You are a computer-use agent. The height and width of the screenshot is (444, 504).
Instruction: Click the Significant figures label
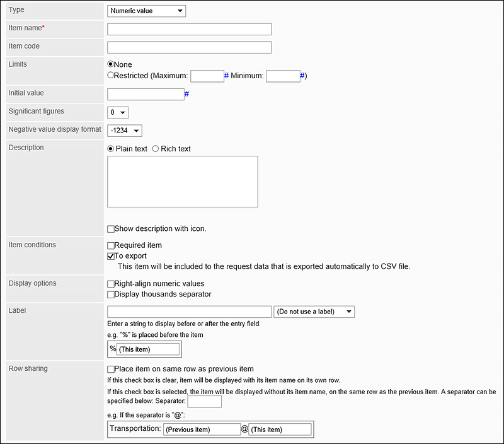tap(37, 112)
